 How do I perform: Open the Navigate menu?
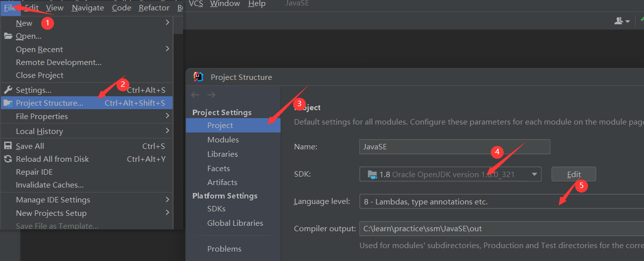(x=88, y=7)
